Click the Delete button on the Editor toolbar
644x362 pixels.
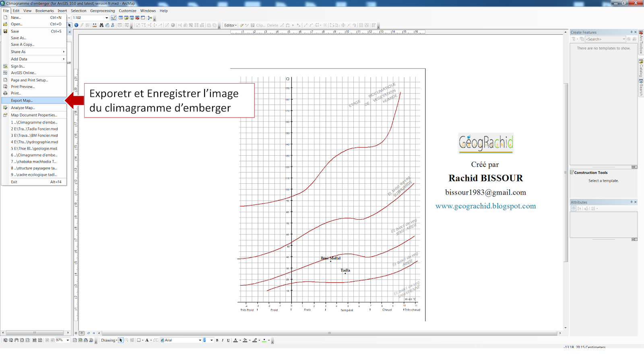point(272,25)
